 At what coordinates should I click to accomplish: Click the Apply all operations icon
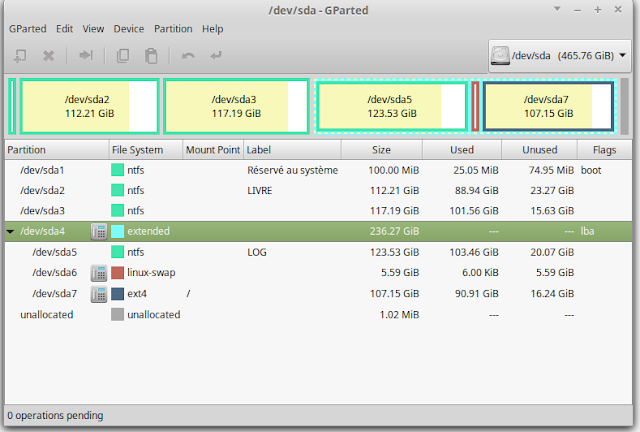[x=216, y=56]
